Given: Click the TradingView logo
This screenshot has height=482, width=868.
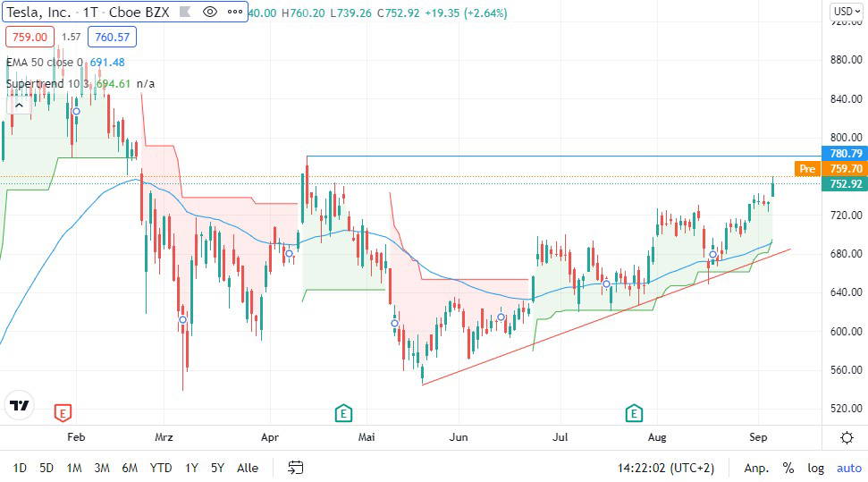Looking at the screenshot, I should (x=20, y=406).
